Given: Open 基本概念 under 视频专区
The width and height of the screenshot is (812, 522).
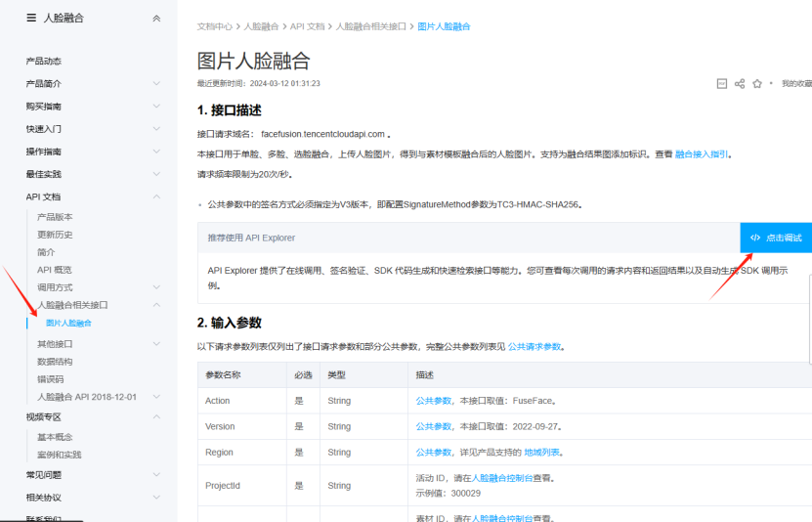Looking at the screenshot, I should click(x=55, y=437).
